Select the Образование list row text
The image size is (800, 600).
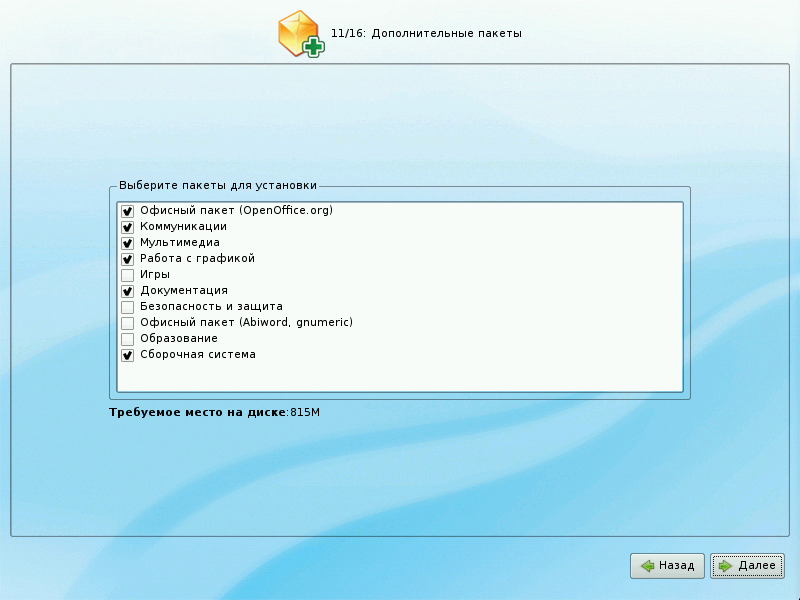[x=178, y=339]
